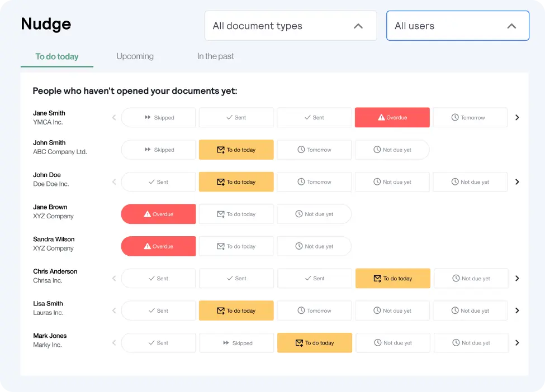Click the envelope icon on Chris Anderson's To do today chip

coord(377,278)
